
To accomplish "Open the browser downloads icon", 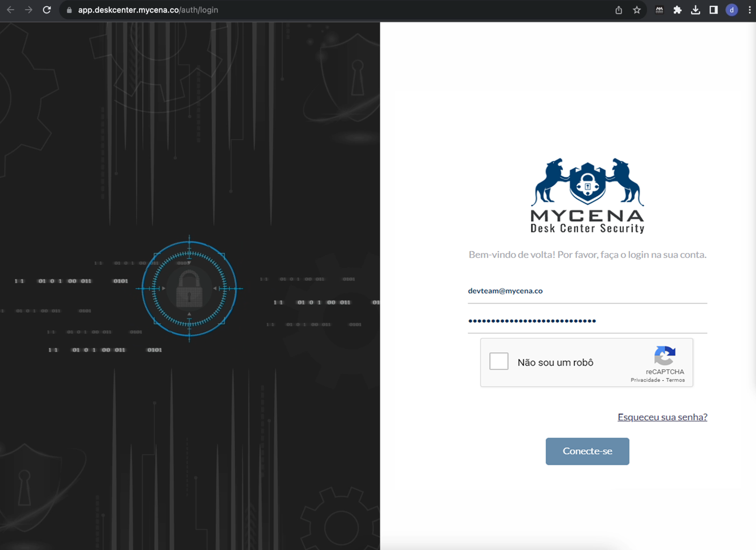I will pos(695,10).
